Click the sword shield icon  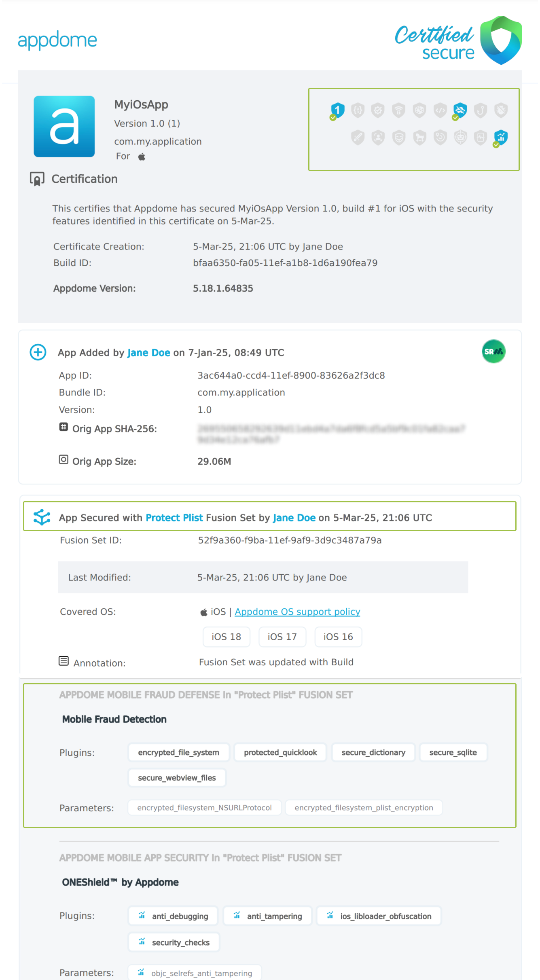click(x=358, y=138)
